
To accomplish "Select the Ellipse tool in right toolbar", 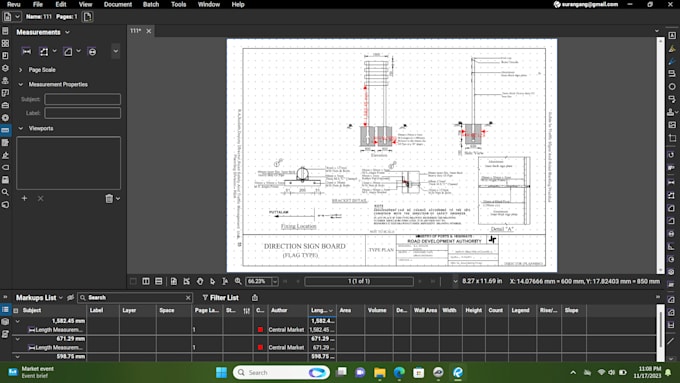I will tap(672, 87).
